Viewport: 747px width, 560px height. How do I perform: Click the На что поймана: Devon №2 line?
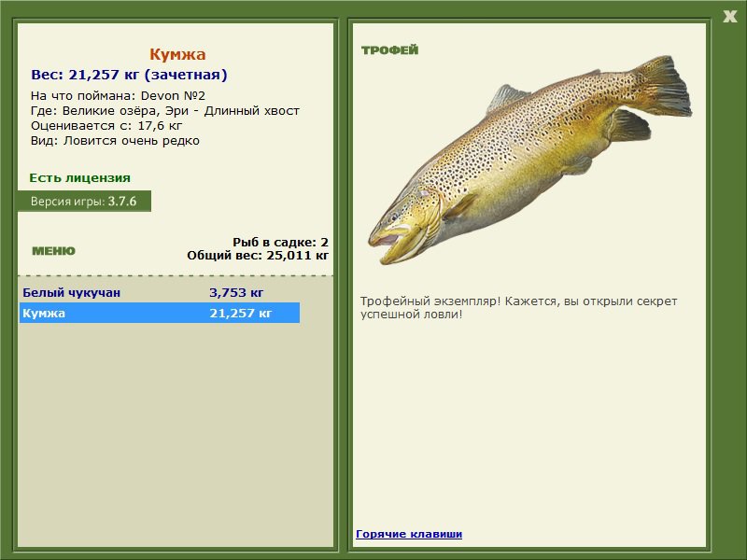click(x=118, y=96)
